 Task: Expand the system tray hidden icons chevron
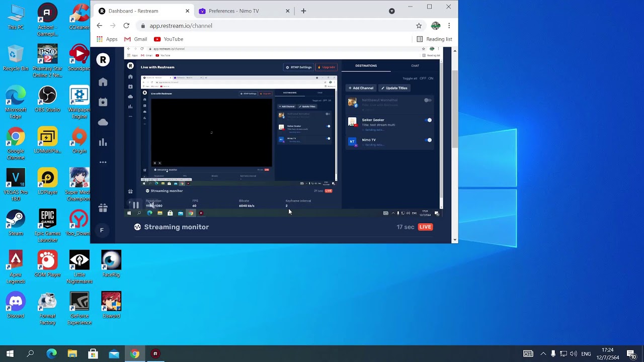[x=543, y=353]
